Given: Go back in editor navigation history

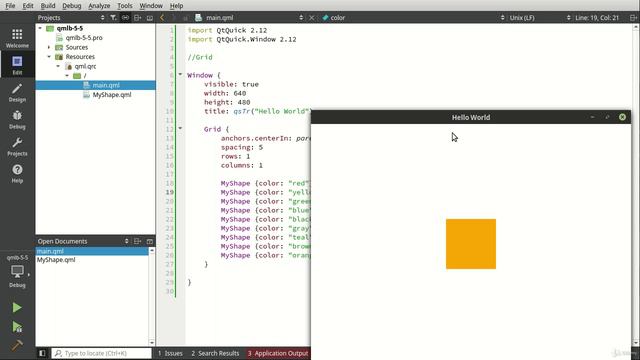Looking at the screenshot, I should (x=162, y=18).
